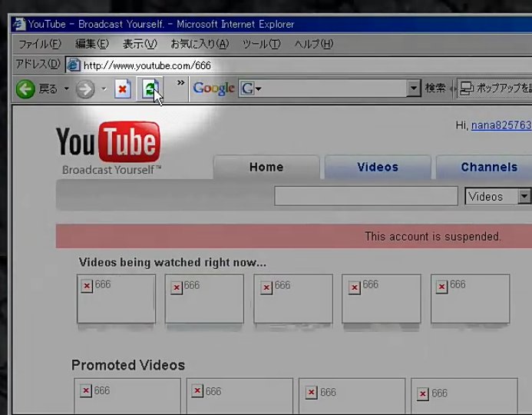532x415 pixels.
Task: Click the 'This account is suspended.' message
Action: coord(433,237)
